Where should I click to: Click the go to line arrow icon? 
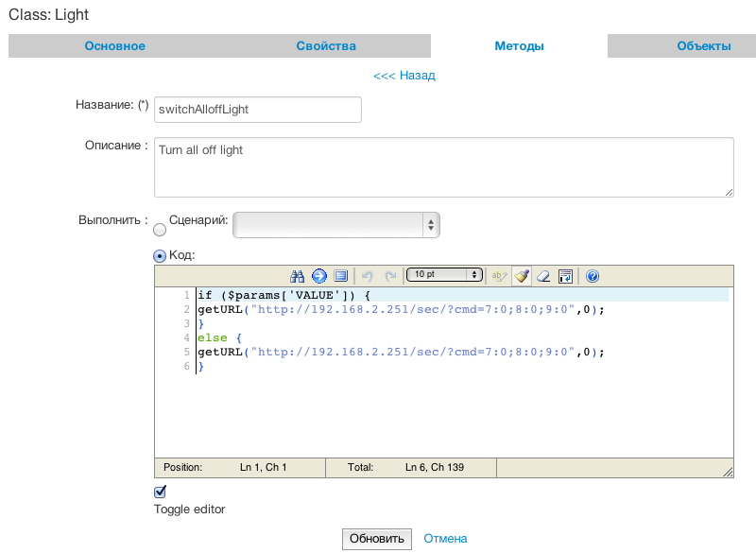(x=318, y=276)
